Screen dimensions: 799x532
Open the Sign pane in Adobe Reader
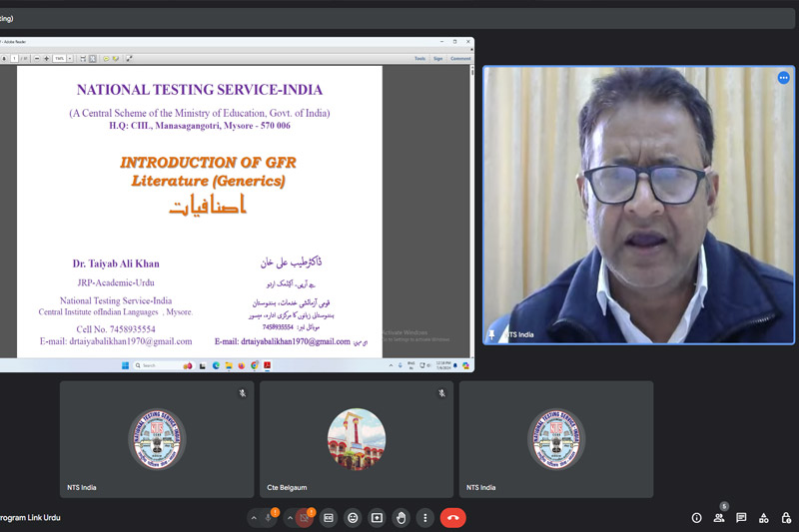tap(438, 59)
